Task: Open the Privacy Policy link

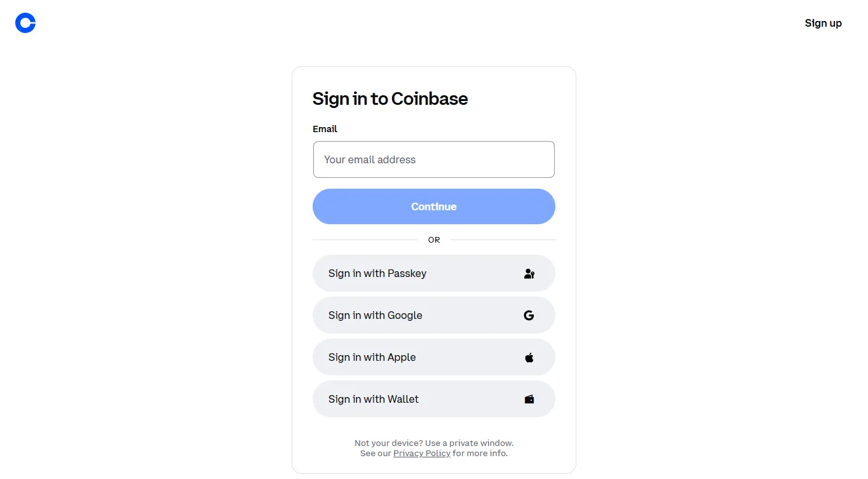Action: coord(421,453)
